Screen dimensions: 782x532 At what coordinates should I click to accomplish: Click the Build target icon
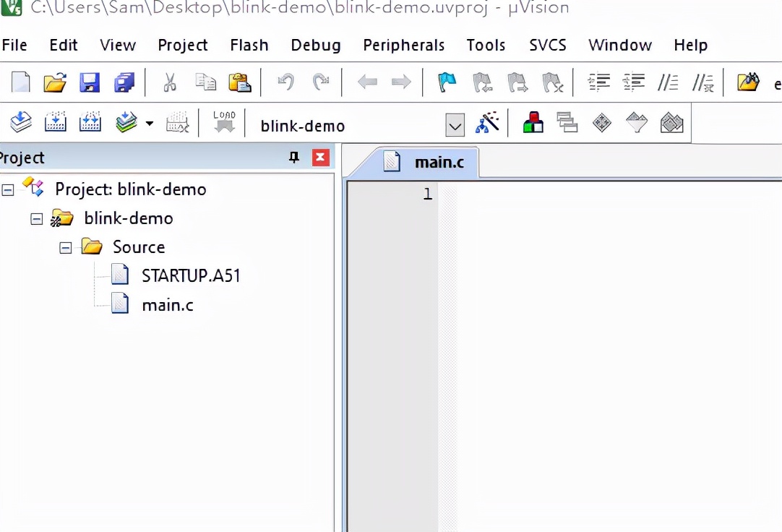pyautogui.click(x=56, y=122)
